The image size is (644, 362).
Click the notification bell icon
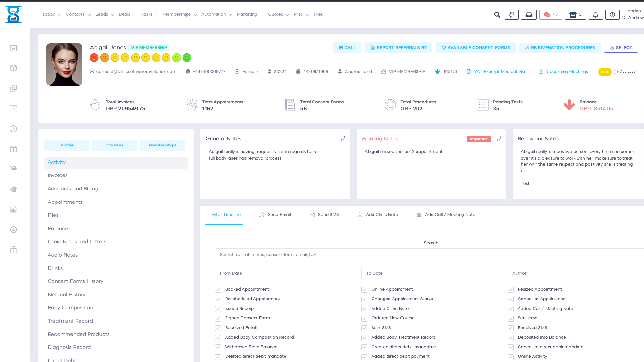point(595,15)
